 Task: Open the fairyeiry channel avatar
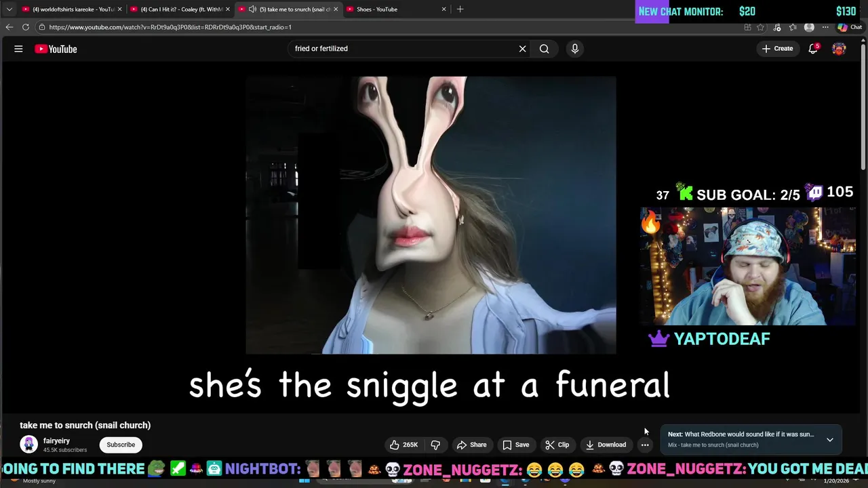click(28, 445)
